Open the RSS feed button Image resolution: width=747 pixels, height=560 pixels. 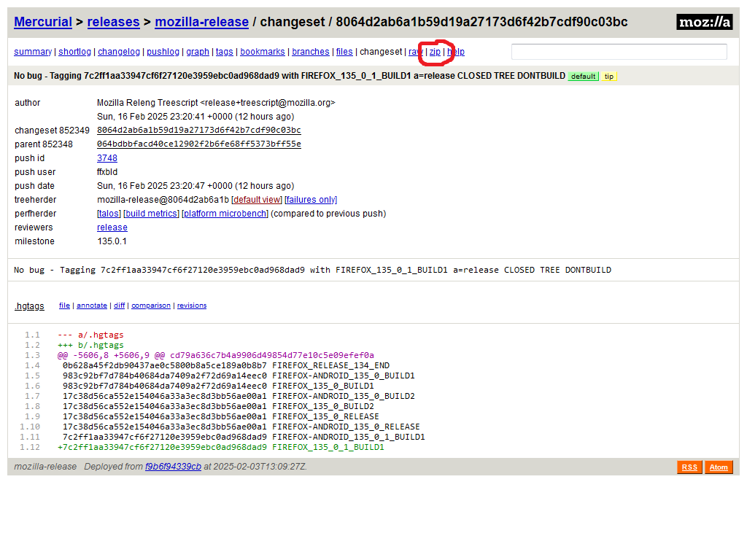click(689, 467)
